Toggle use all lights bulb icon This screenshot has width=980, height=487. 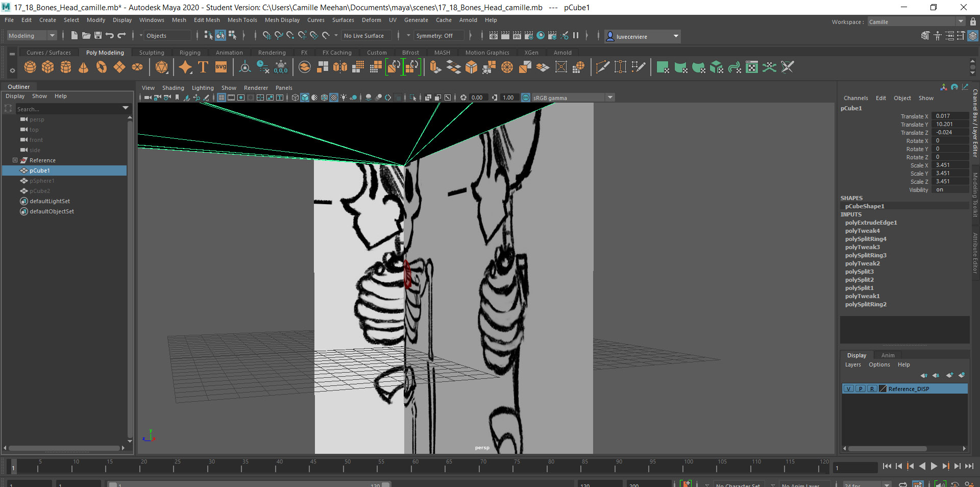click(344, 98)
